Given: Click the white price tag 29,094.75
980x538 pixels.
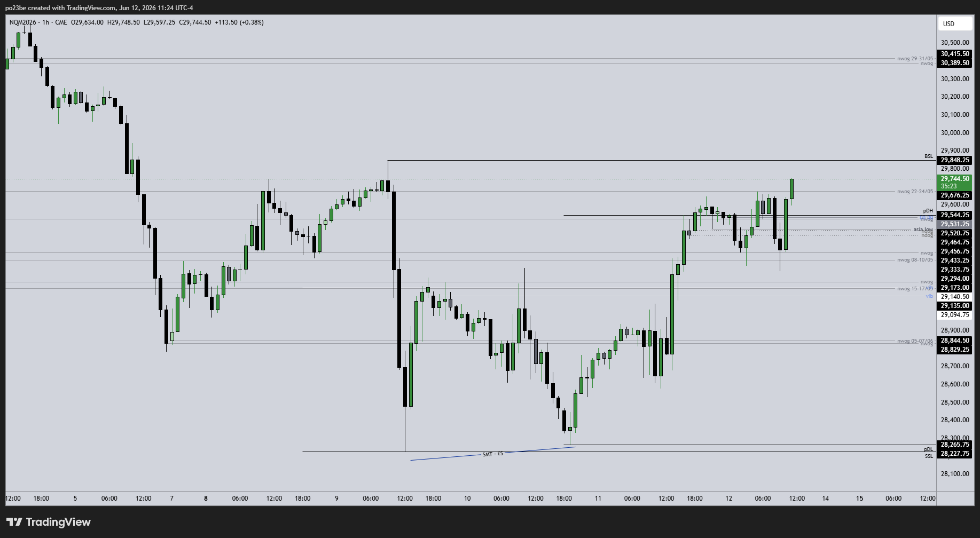Looking at the screenshot, I should (x=955, y=315).
